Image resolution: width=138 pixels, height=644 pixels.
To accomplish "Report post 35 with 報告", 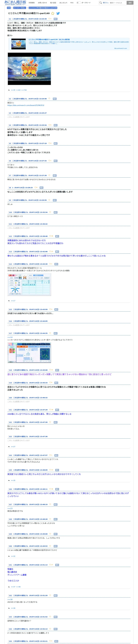I will pos(56,641).
